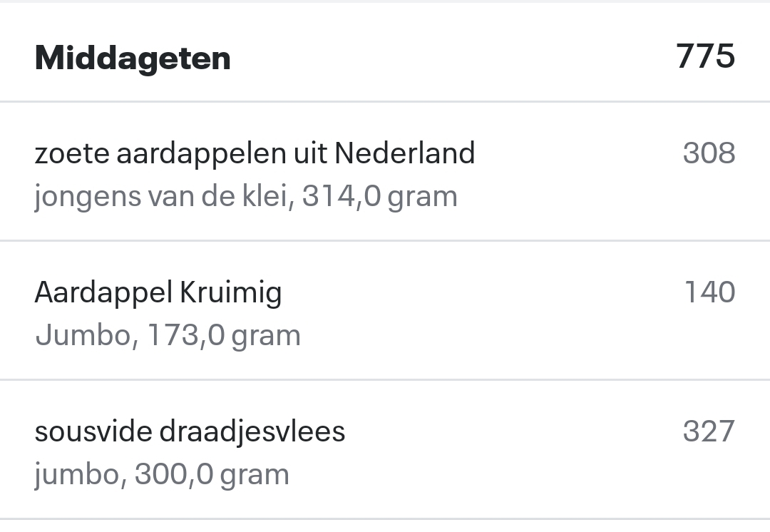Open the Middageten section header
770x532 pixels.
click(x=133, y=58)
